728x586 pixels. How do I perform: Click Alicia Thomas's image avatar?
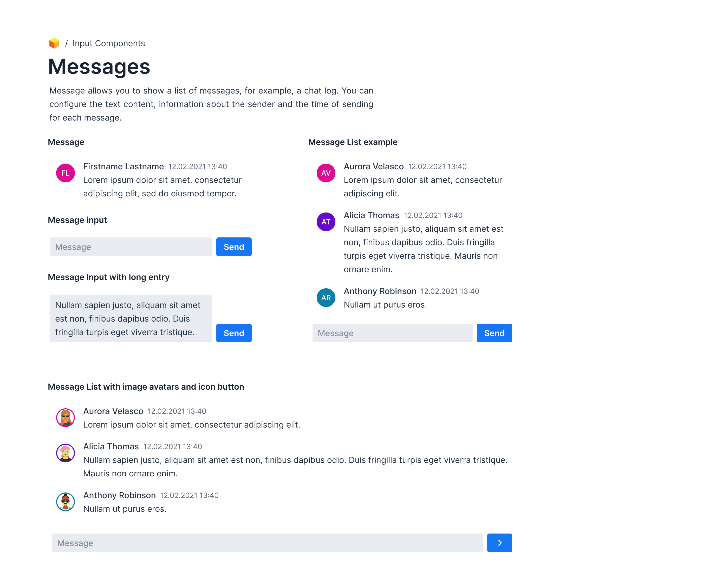point(65,453)
